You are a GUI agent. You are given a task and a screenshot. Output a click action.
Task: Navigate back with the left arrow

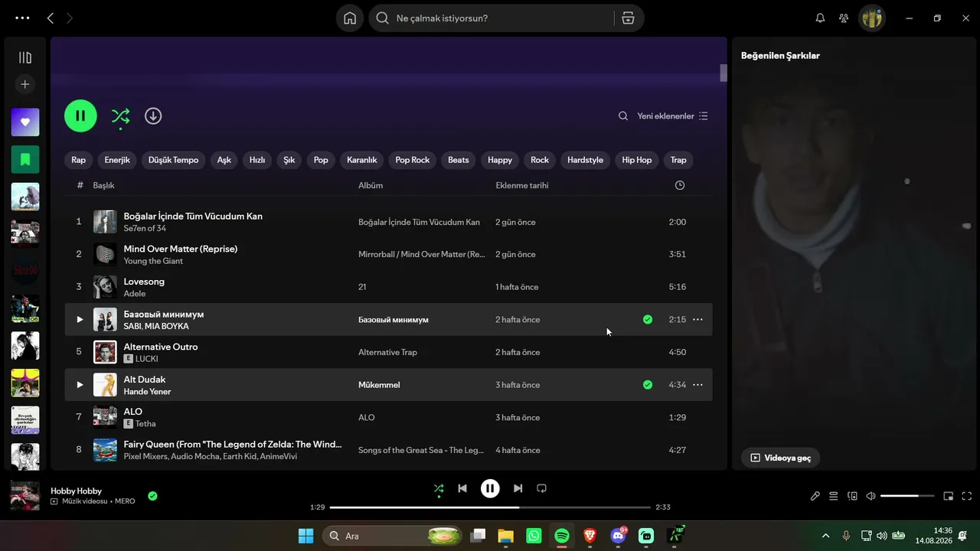[51, 18]
